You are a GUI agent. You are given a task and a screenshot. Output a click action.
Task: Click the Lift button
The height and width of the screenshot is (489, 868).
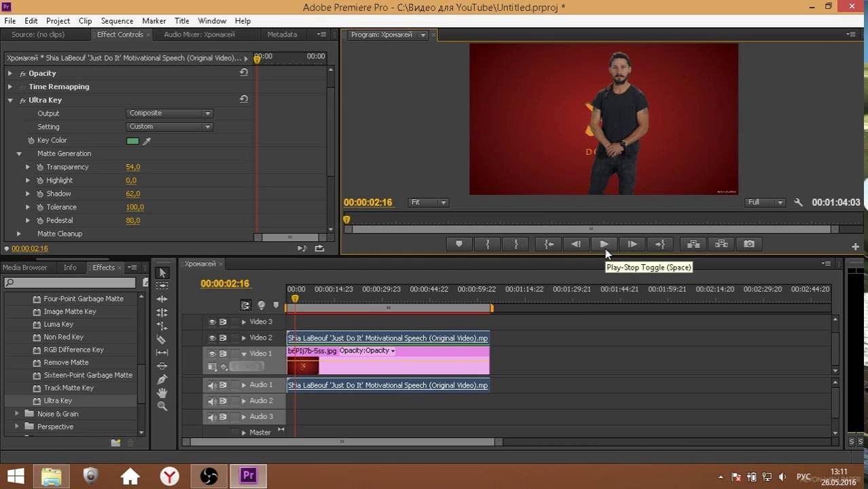point(693,244)
